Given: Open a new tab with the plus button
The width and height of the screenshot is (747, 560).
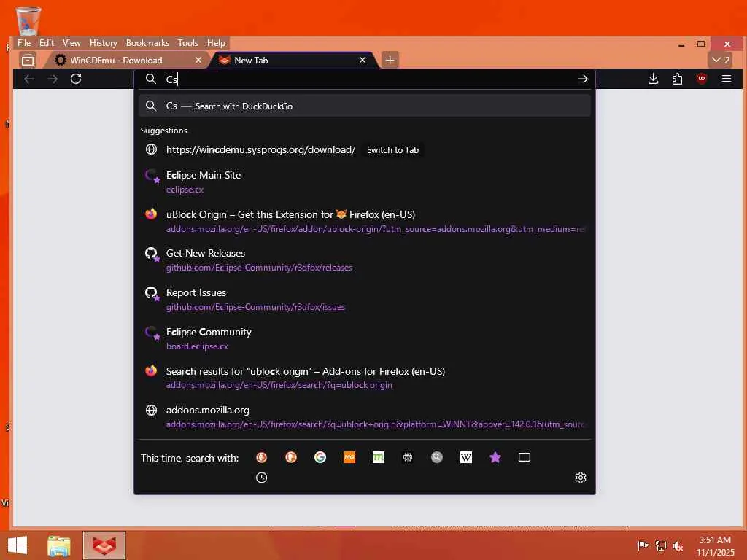Looking at the screenshot, I should (390, 60).
